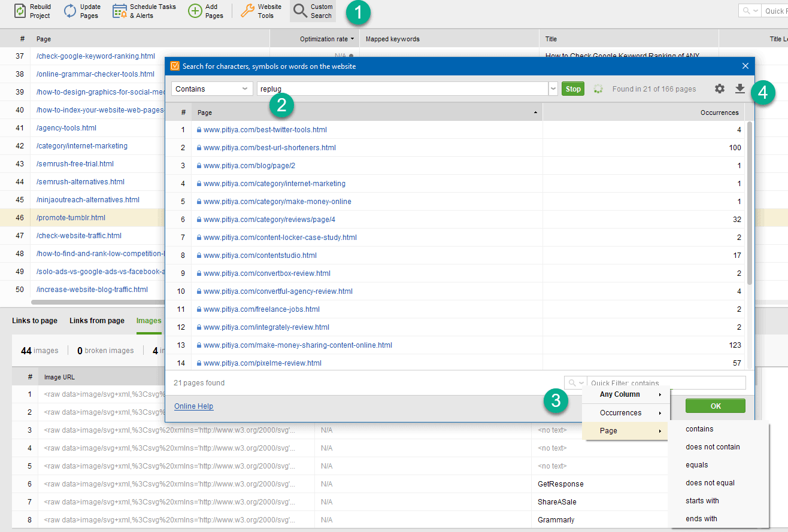
Task: Switch to Links to page tab
Action: click(x=35, y=321)
